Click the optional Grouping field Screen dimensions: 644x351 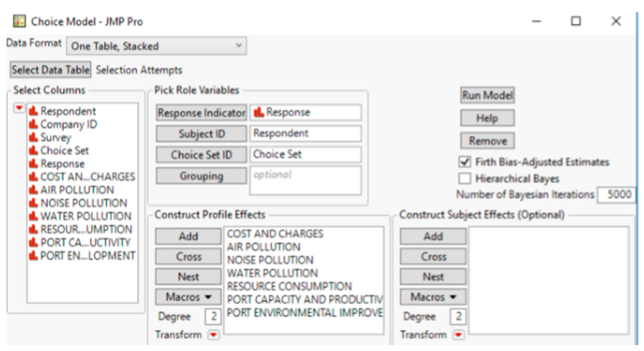(306, 180)
